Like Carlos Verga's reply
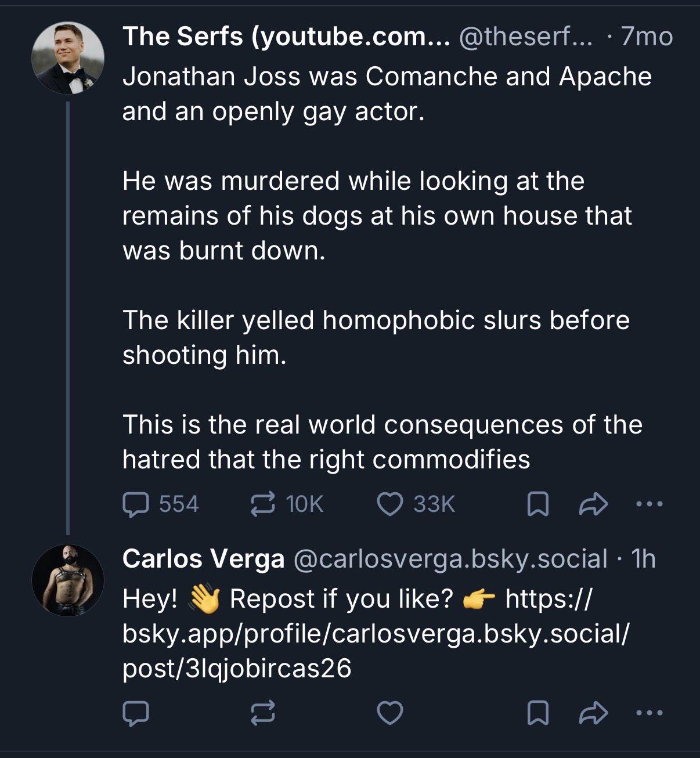This screenshot has height=758, width=700. tap(390, 714)
